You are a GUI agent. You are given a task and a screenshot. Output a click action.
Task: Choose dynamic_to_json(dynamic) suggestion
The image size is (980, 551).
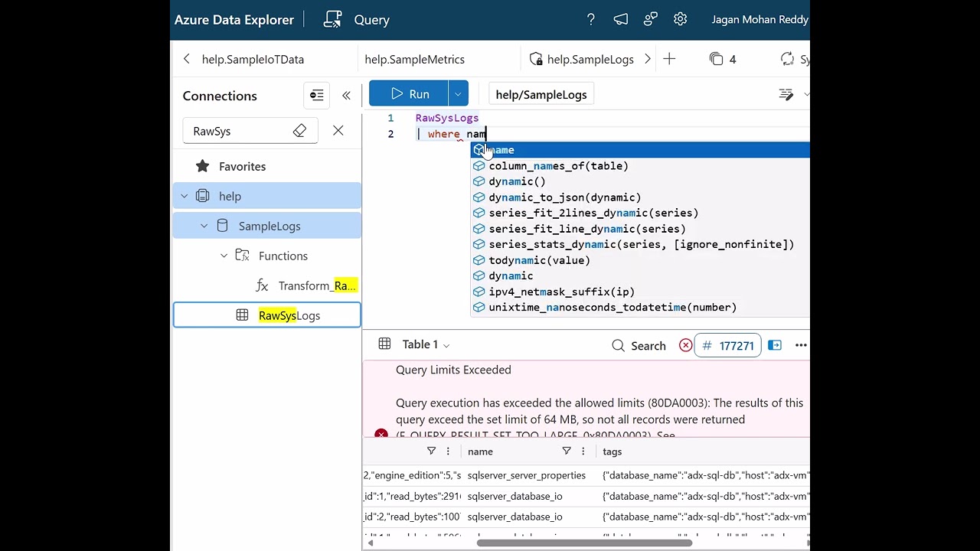point(640,197)
